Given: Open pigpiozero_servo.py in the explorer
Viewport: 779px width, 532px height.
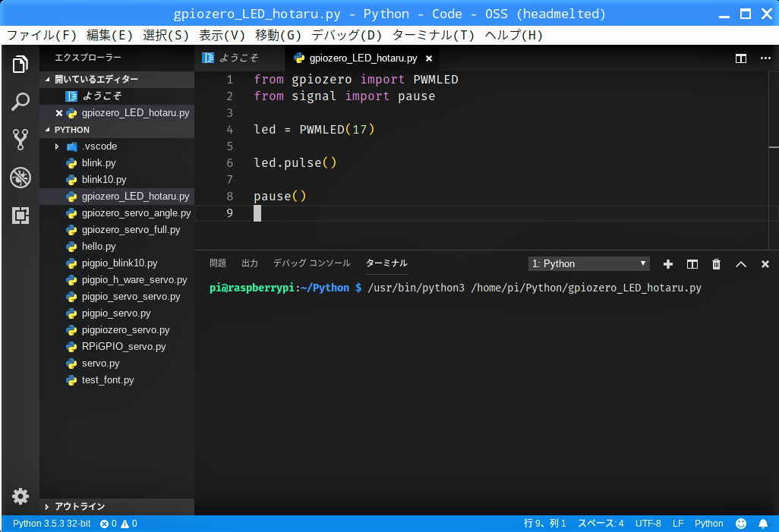Looking at the screenshot, I should click(x=117, y=330).
